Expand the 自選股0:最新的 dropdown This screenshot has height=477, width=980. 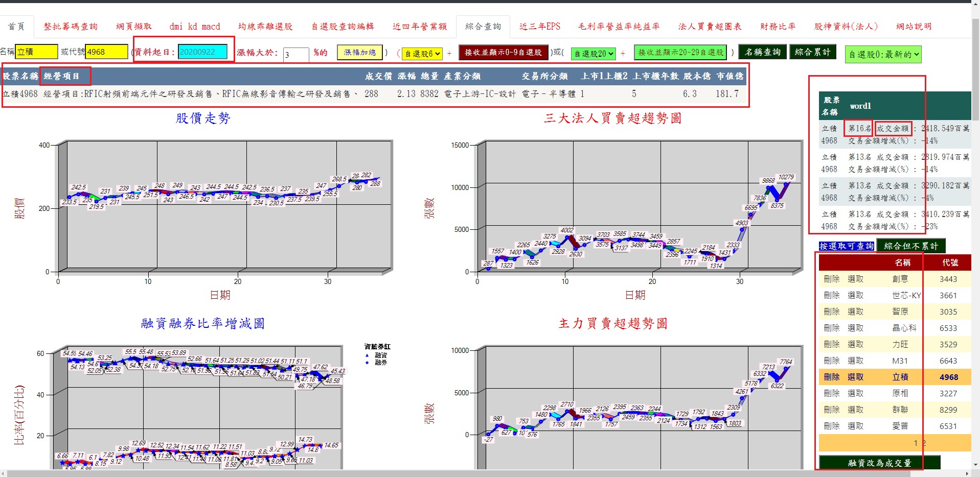(x=883, y=54)
